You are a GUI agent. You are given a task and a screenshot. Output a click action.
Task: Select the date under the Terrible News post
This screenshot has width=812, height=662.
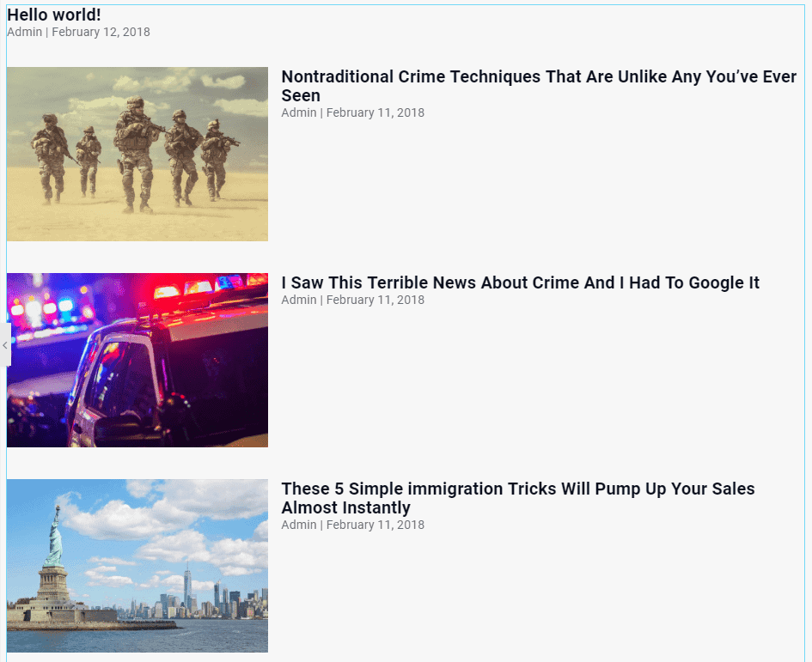pyautogui.click(x=375, y=300)
